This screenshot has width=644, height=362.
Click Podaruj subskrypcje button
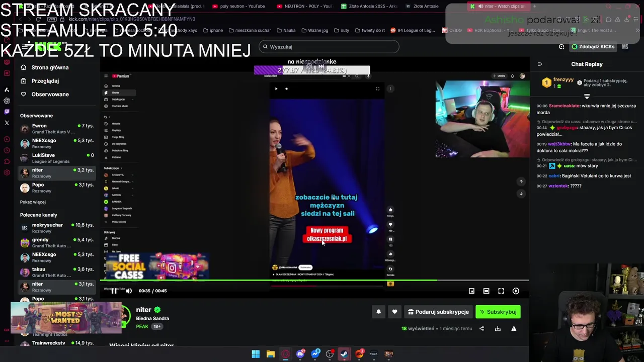coord(438,312)
